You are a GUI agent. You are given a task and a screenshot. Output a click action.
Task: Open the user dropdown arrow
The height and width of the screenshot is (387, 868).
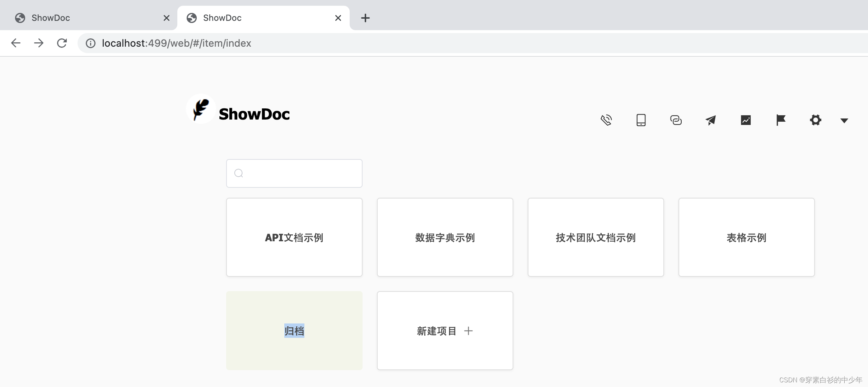pyautogui.click(x=844, y=121)
